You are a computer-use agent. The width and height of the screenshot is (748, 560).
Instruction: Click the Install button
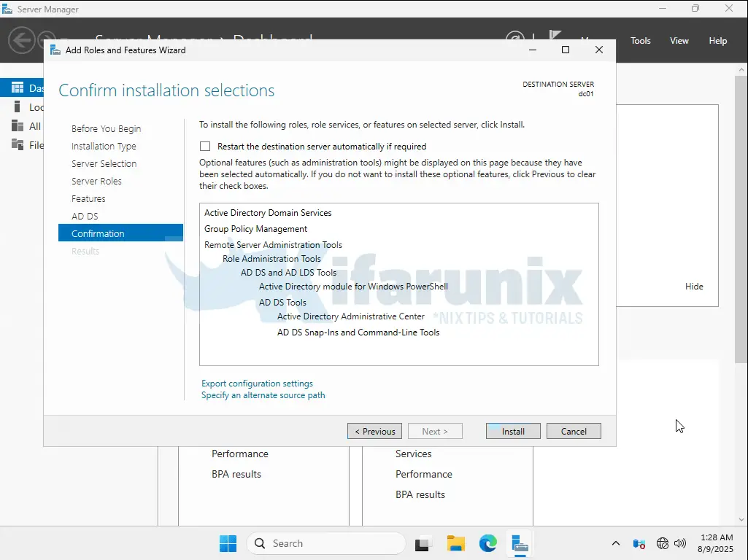tap(513, 432)
